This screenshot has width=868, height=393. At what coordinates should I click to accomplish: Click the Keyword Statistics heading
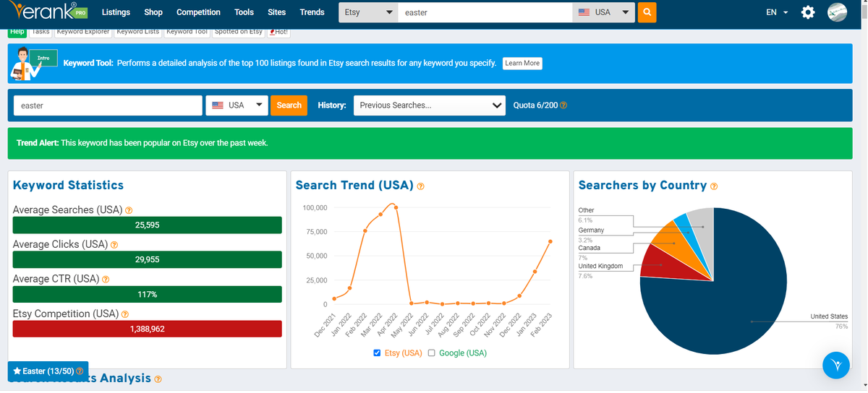[68, 185]
